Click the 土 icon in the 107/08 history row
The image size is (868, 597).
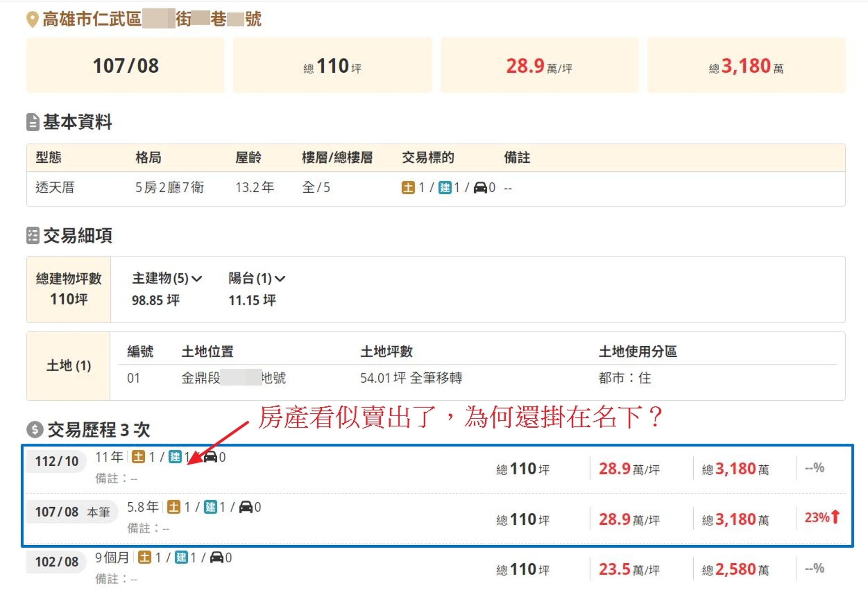(174, 508)
